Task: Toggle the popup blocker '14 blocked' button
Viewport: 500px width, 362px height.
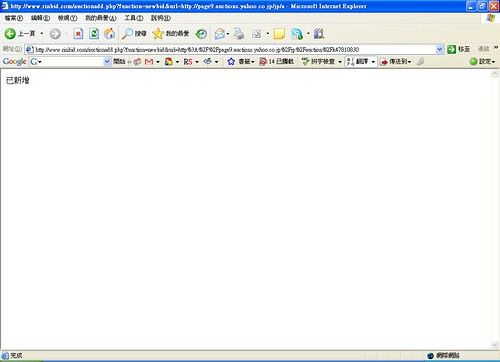Action: pos(277,61)
